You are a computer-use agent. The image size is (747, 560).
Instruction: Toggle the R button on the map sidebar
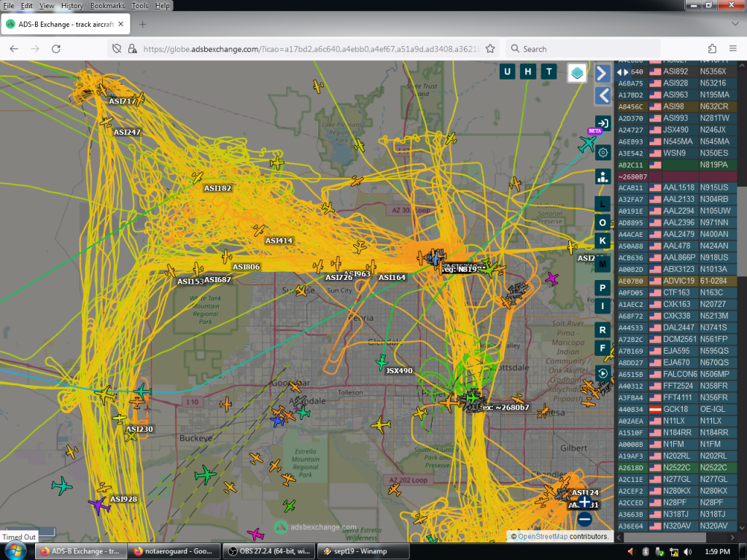tap(603, 330)
